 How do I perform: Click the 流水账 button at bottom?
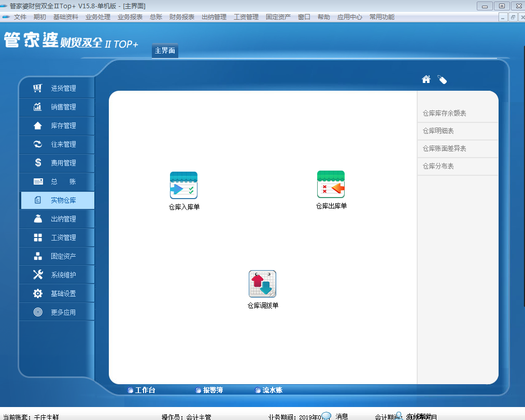click(268, 390)
